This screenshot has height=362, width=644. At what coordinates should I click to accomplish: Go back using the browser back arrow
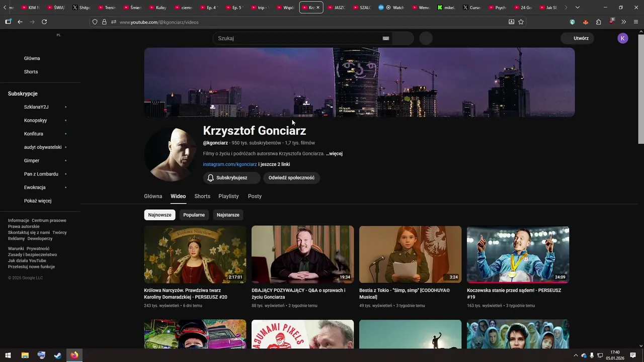[x=20, y=22]
